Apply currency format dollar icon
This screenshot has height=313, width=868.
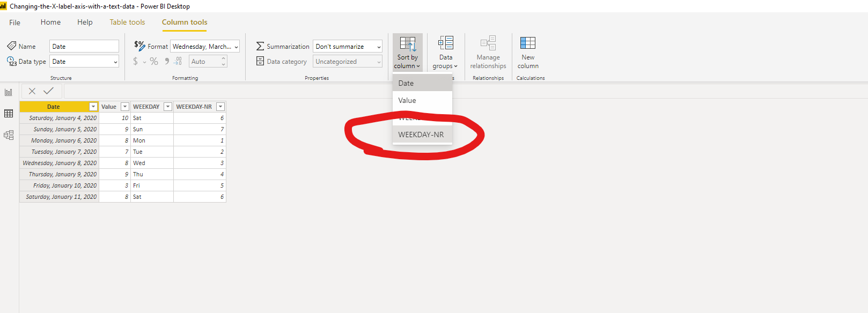[135, 62]
